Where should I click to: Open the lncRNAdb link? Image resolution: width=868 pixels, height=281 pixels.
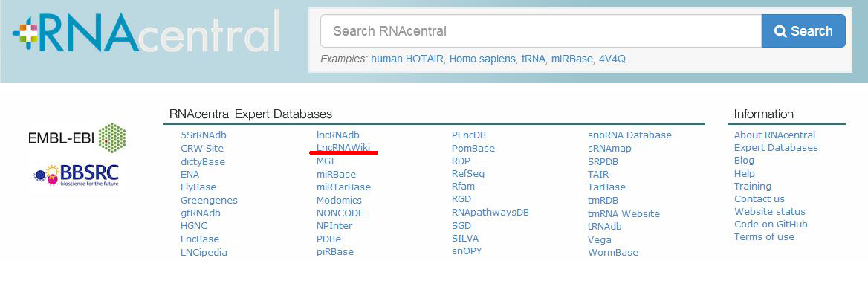pyautogui.click(x=337, y=135)
